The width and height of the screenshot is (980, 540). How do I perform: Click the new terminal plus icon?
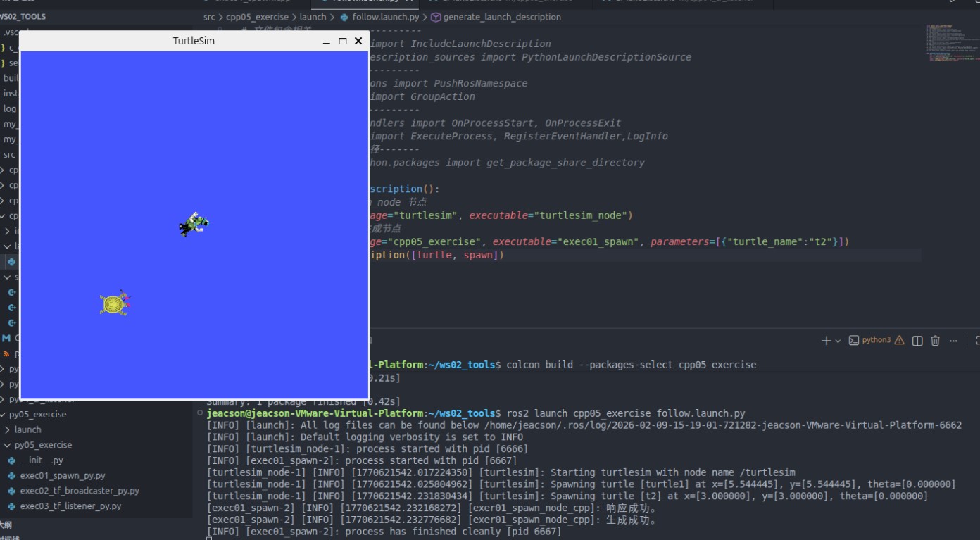(x=826, y=341)
